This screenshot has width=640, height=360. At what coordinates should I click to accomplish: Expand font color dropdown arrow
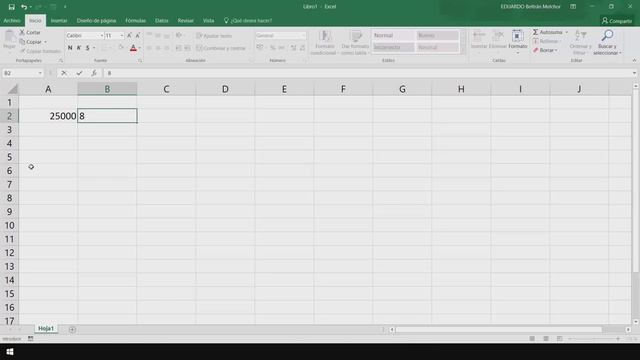click(140, 49)
